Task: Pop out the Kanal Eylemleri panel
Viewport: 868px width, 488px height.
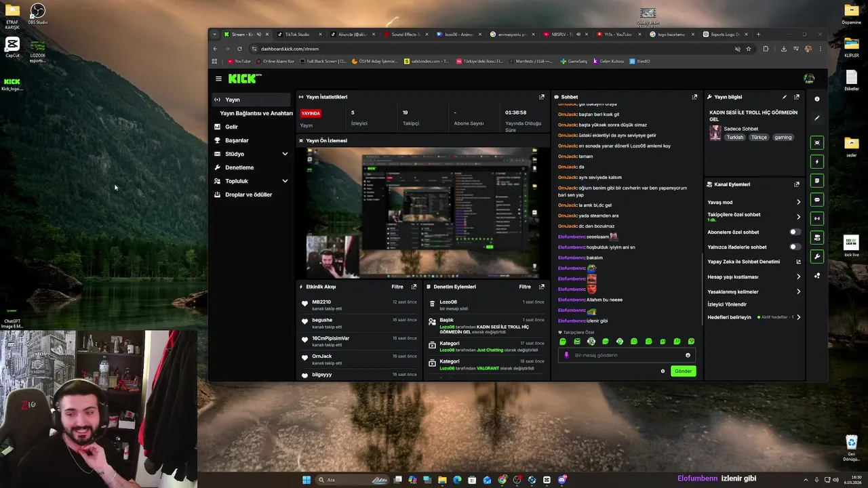Action: point(797,184)
